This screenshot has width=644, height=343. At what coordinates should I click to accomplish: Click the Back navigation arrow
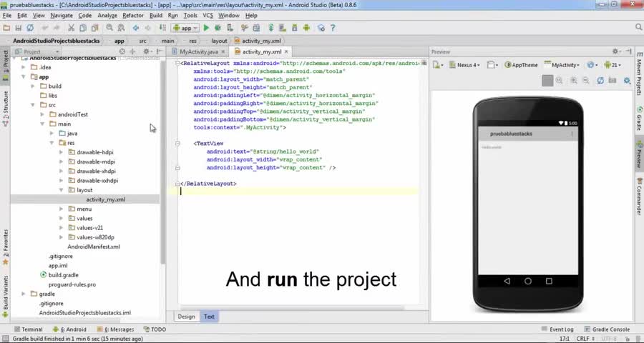[135, 28]
